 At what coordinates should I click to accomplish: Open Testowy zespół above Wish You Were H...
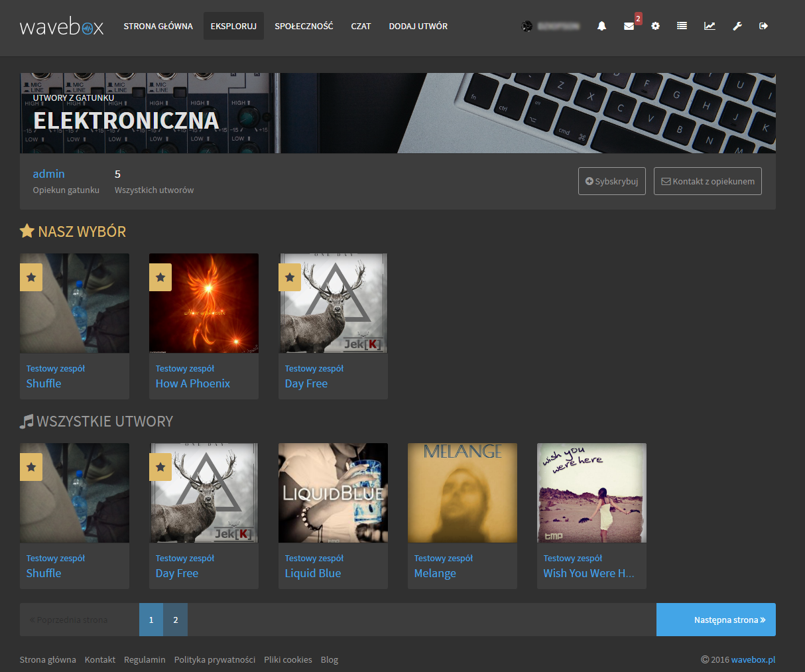click(x=573, y=558)
